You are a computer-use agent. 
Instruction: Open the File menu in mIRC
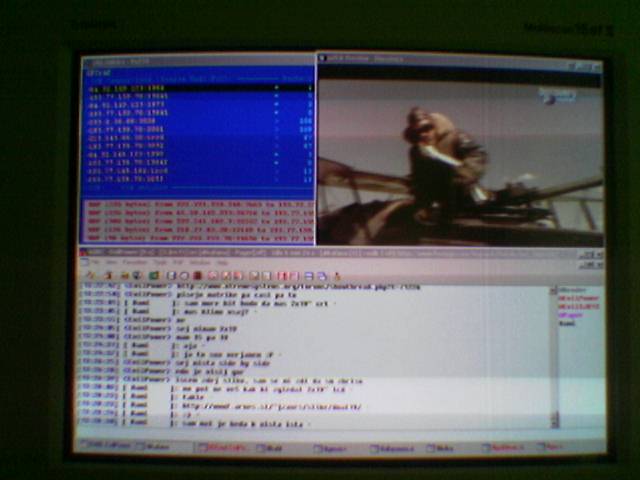[x=92, y=263]
